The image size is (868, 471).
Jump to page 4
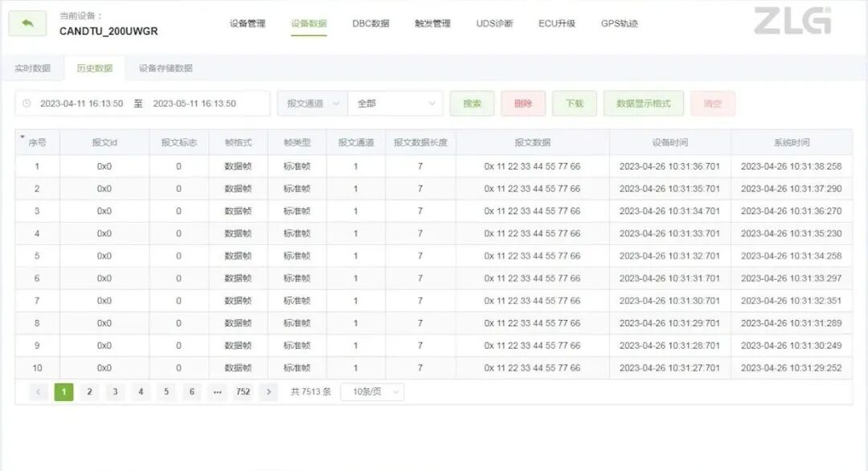click(x=141, y=392)
